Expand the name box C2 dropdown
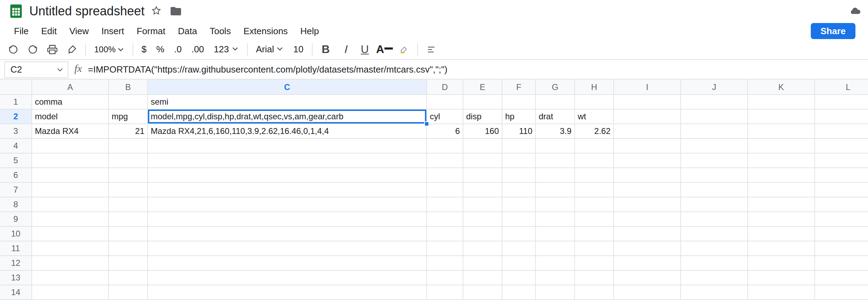Screen dimensions: 868x300 (60, 70)
